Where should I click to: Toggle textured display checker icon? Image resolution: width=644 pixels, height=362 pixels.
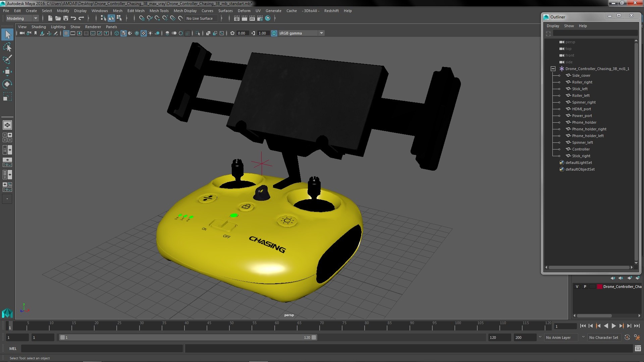[x=144, y=33]
